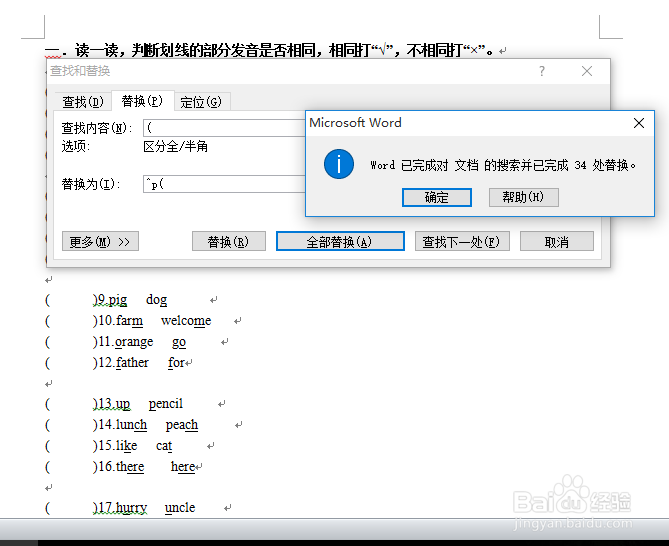Click the word "orange" in line 11
669x546 pixels.
pyautogui.click(x=134, y=342)
